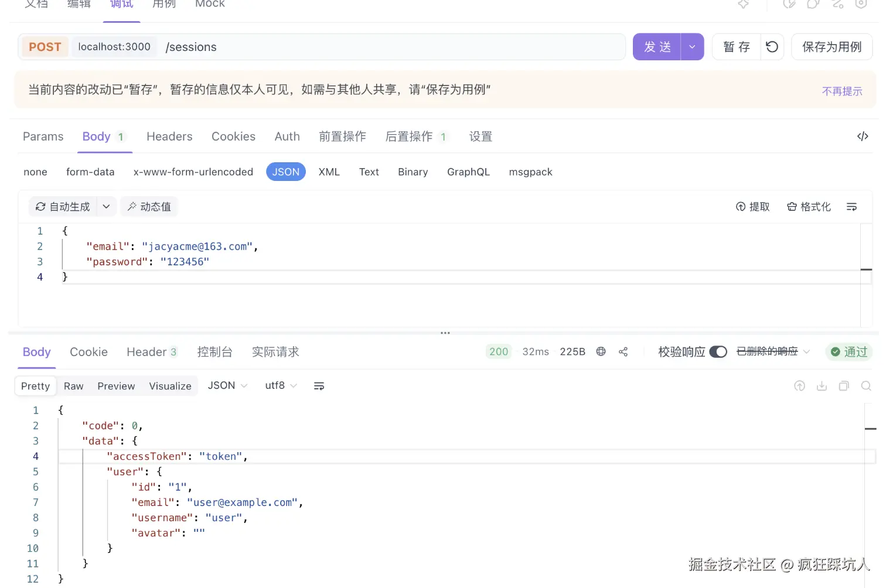Click the /sessions URL path field
The width and height of the screenshot is (886, 588).
coord(391,47)
